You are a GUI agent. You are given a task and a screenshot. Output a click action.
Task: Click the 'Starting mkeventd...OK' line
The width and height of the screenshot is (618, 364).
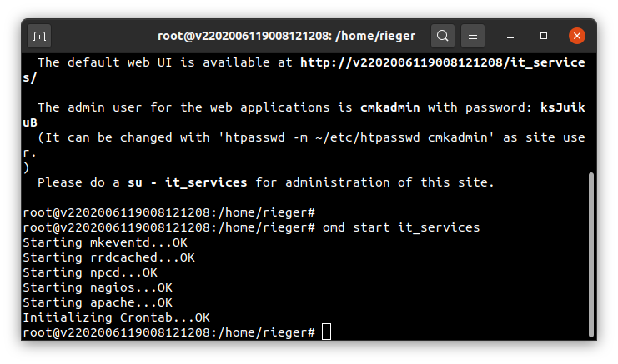[x=105, y=242]
